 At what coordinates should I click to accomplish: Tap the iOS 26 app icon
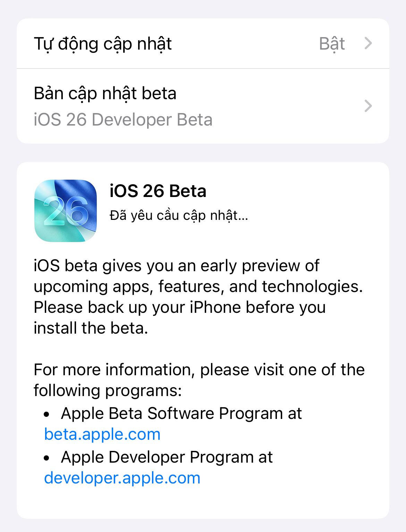66,211
